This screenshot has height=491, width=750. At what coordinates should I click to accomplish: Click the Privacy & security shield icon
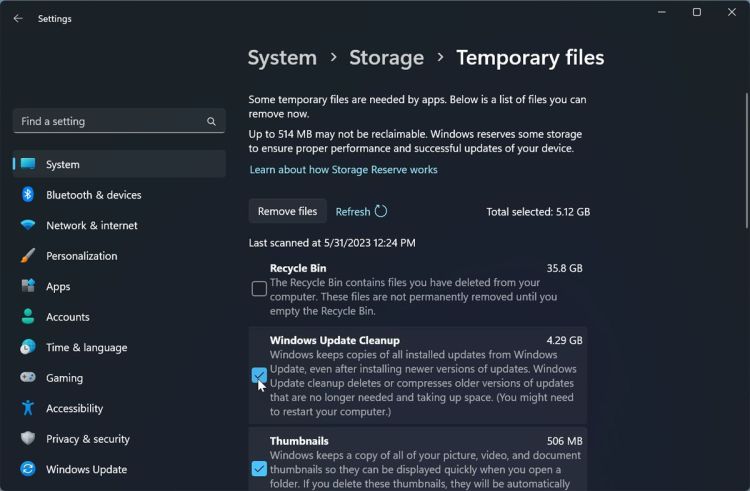(28, 439)
